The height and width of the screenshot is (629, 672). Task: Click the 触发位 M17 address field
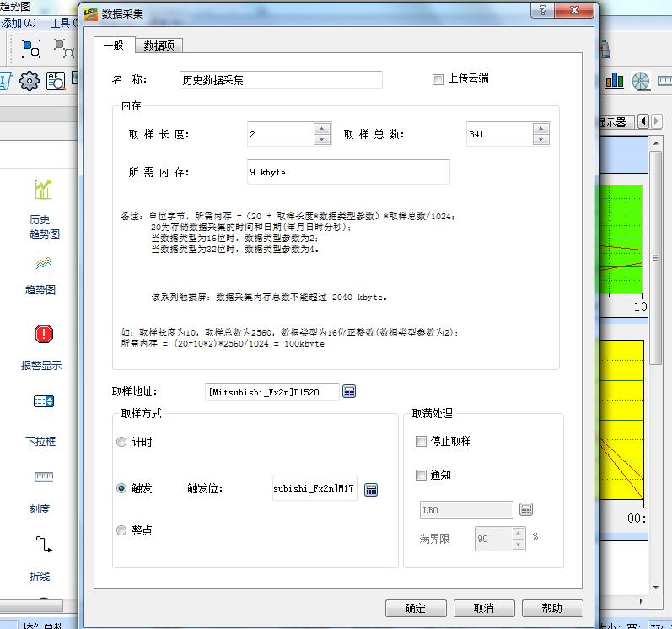[314, 488]
